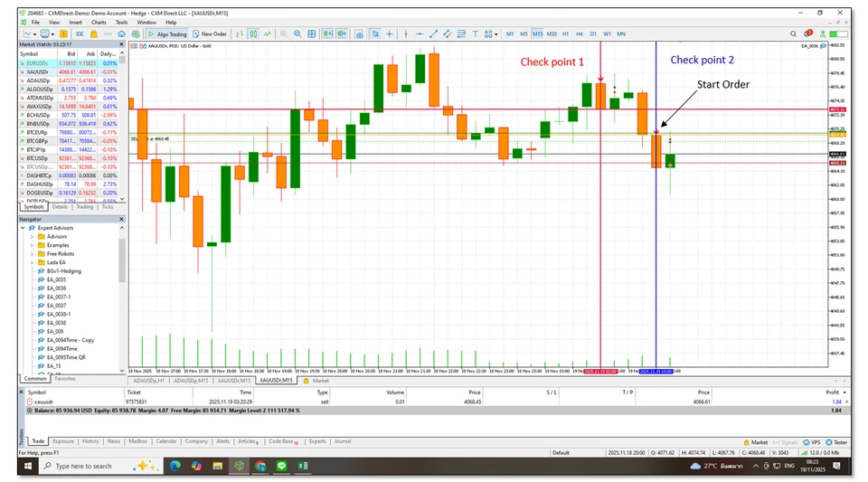Image resolution: width=868 pixels, height=482 pixels.
Task: Select the equidistant channel tool
Action: [448, 33]
